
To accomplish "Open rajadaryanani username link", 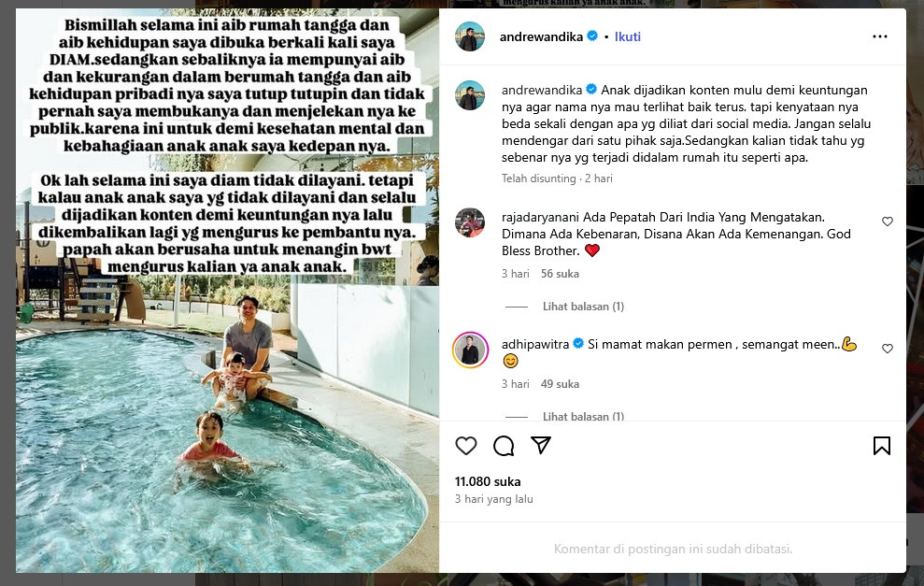I will point(540,217).
